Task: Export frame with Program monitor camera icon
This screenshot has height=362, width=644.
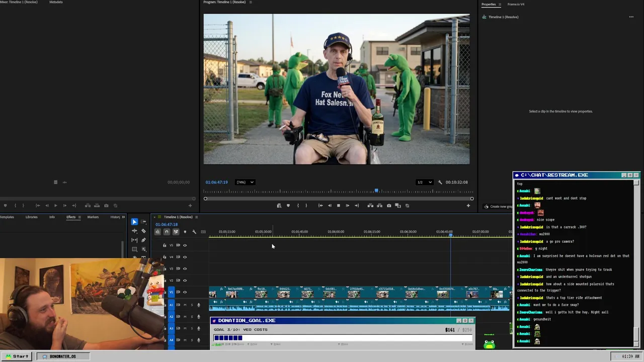Action: click(x=389, y=205)
